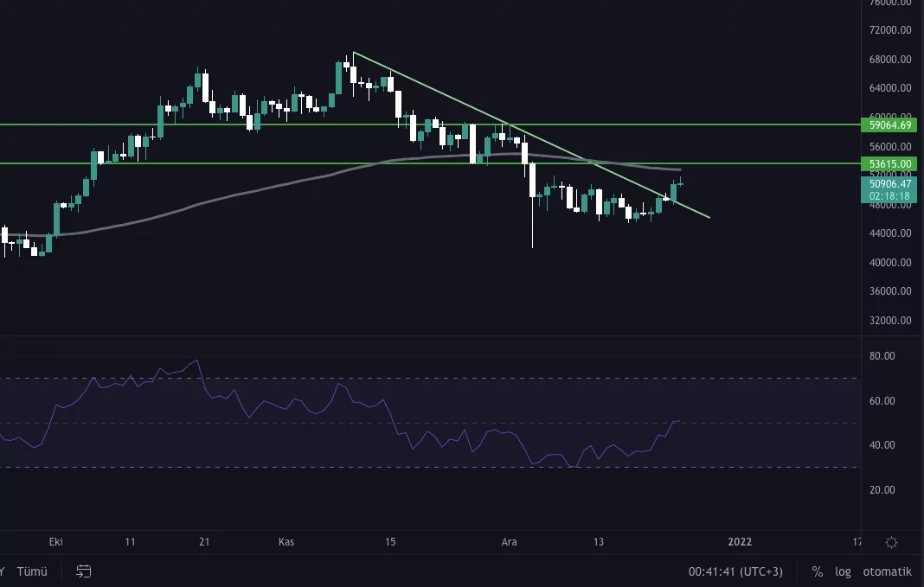
Task: Click the 36000.00 price axis label
Action: point(889,290)
